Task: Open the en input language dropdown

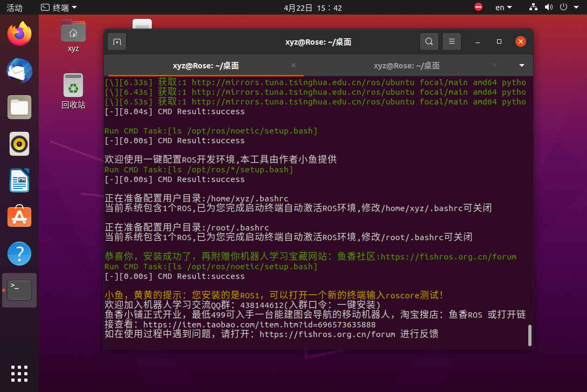Action: point(504,8)
